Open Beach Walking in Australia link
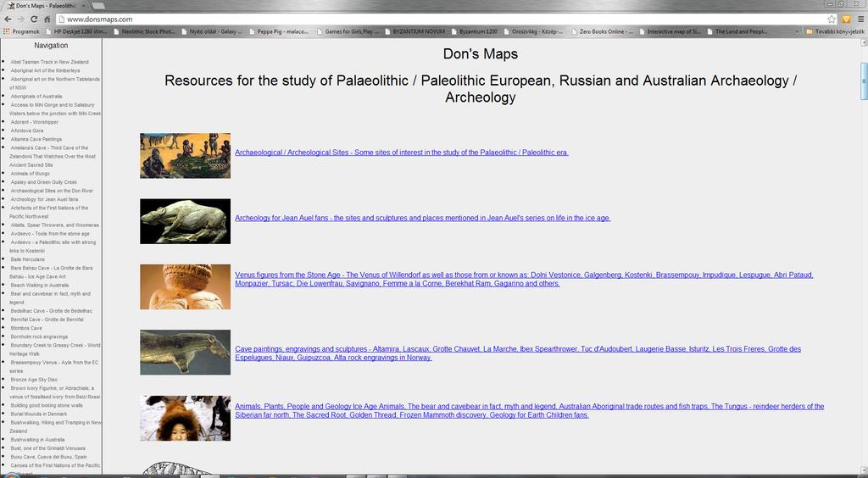The width and height of the screenshot is (868, 478). tap(40, 286)
